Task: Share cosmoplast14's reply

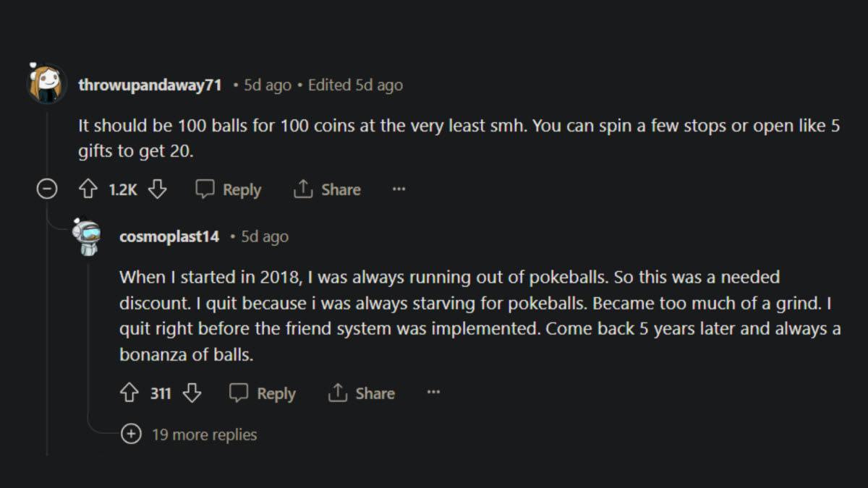Action: pyautogui.click(x=362, y=393)
